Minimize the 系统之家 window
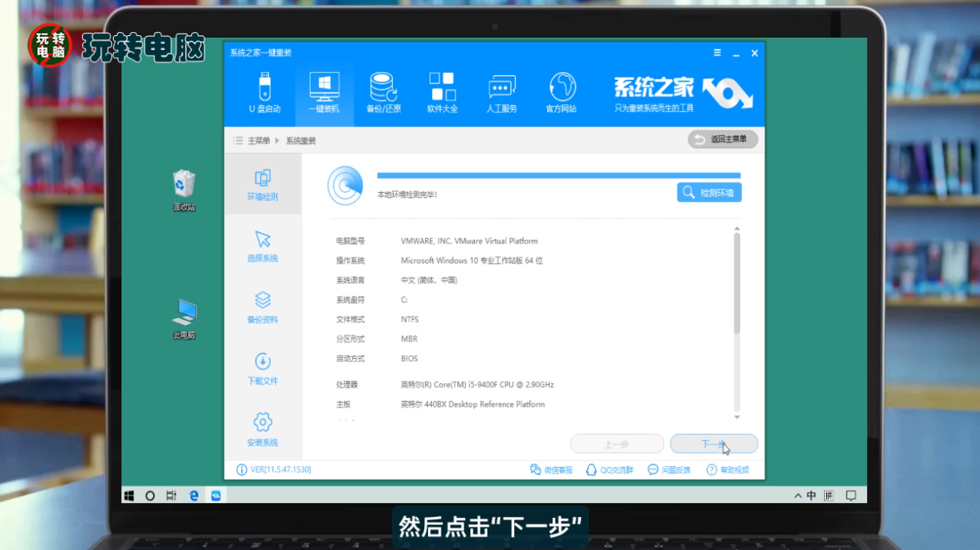The height and width of the screenshot is (550, 980). [x=736, y=53]
